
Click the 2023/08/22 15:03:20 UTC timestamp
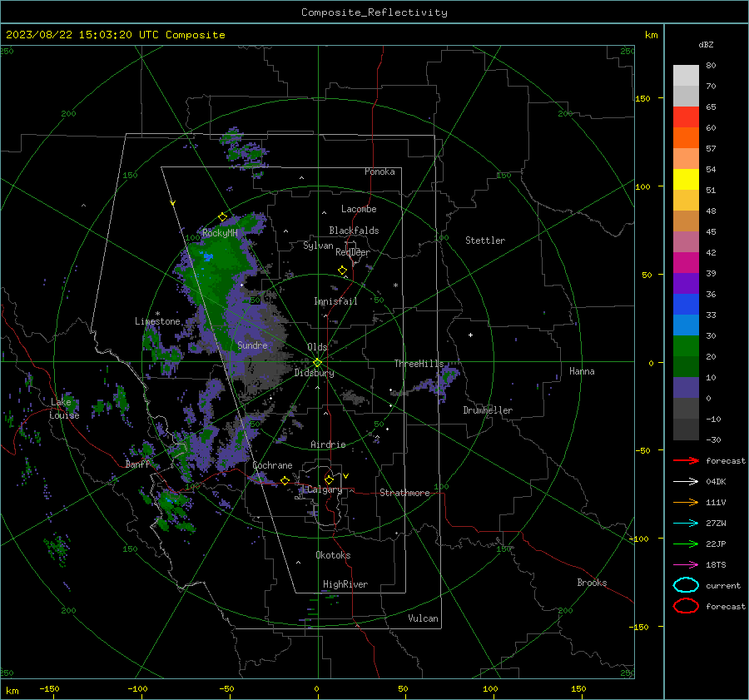pyautogui.click(x=82, y=35)
